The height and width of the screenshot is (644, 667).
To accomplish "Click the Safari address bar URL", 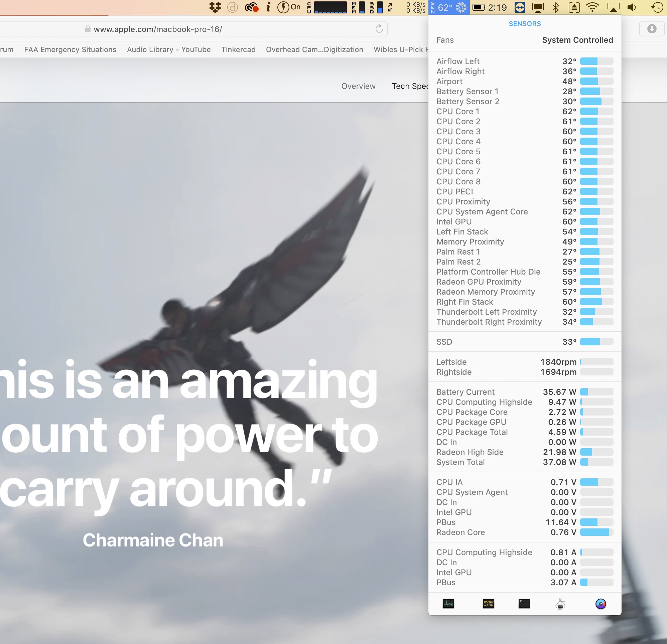I will [x=158, y=29].
